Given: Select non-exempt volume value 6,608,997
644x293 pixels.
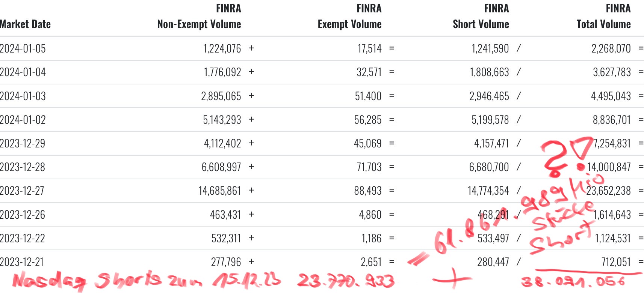Looking at the screenshot, I should 221,167.
